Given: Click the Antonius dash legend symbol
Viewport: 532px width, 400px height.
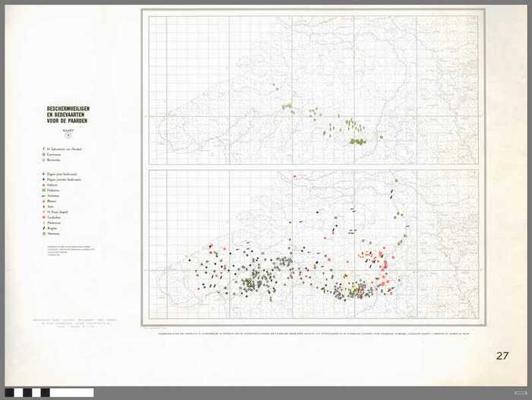Looking at the screenshot, I should 44,195.
